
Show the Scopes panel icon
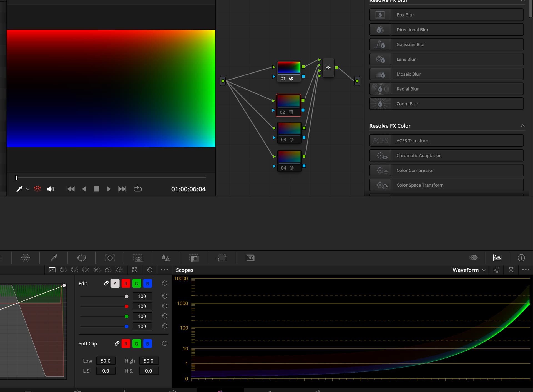click(x=497, y=258)
